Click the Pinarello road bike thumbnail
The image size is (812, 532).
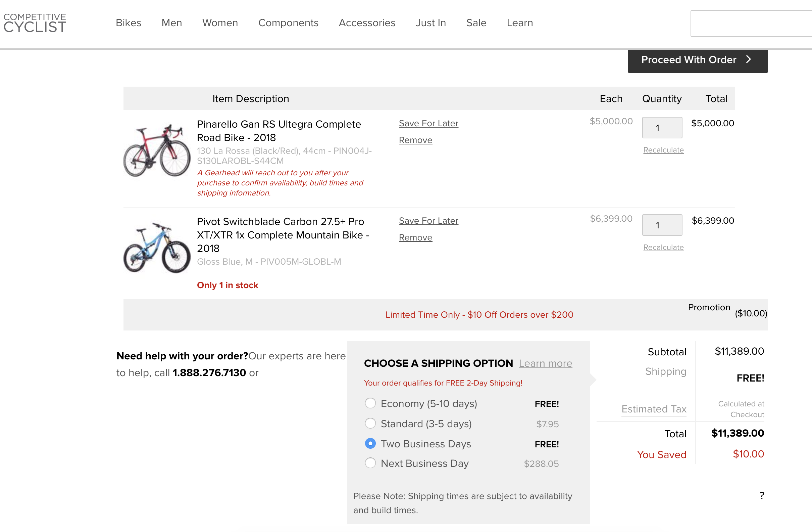(157, 150)
